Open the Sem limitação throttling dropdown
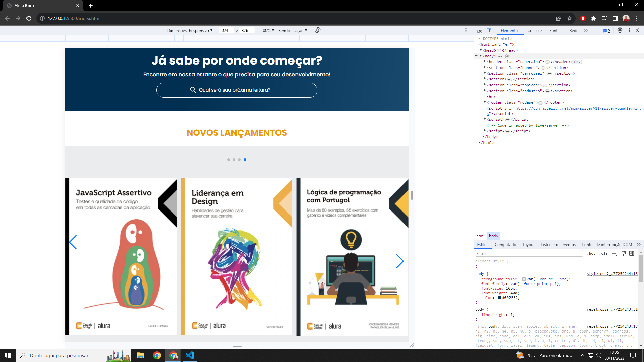The image size is (644, 362). (292, 31)
